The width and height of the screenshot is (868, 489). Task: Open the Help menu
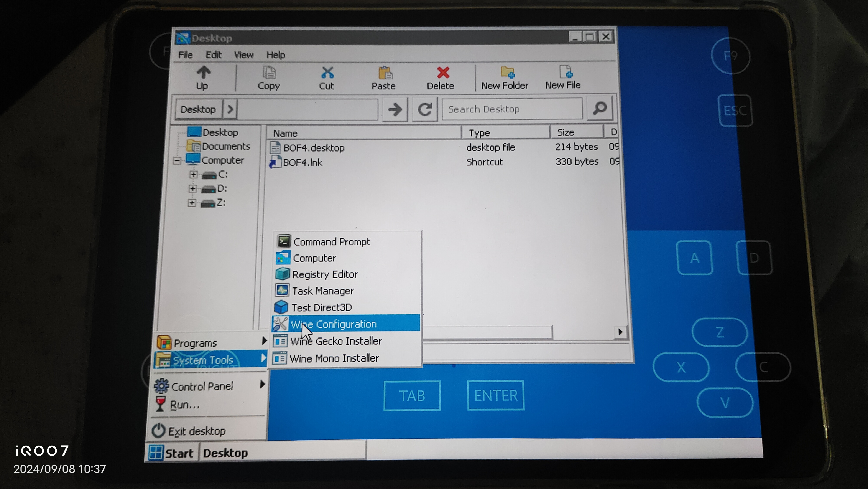click(x=276, y=55)
